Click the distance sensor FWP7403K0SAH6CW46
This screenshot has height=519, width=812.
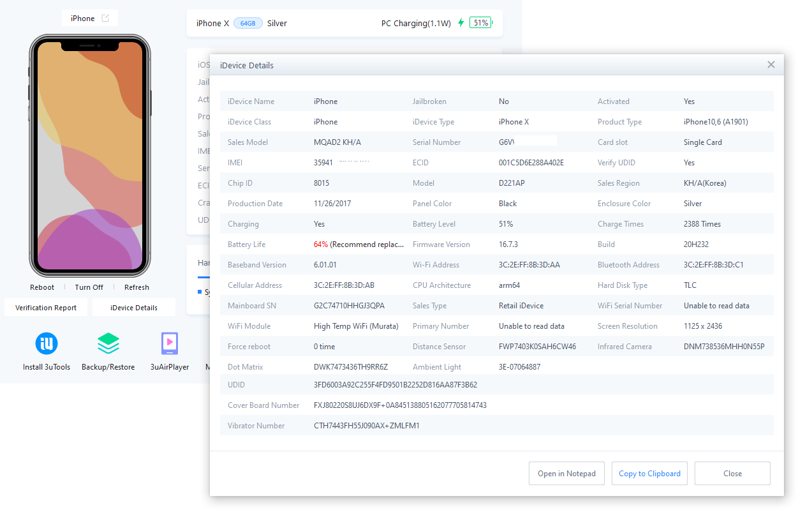538,347
